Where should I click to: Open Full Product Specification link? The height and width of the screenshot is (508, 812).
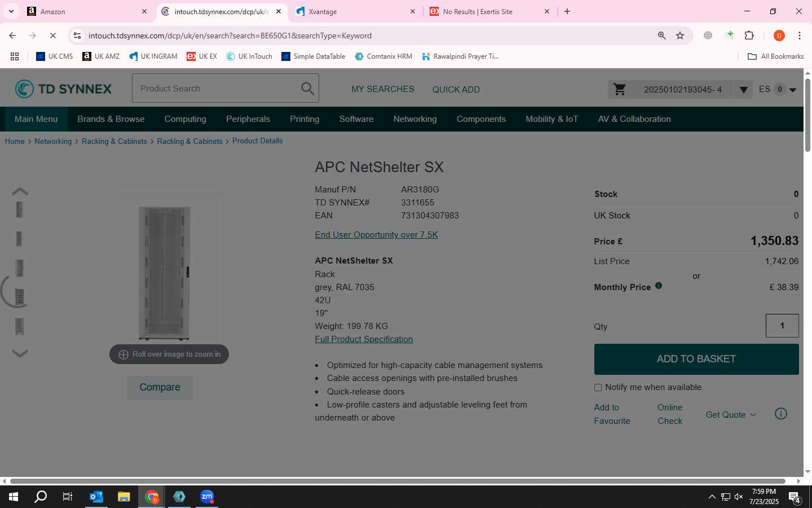(x=364, y=339)
